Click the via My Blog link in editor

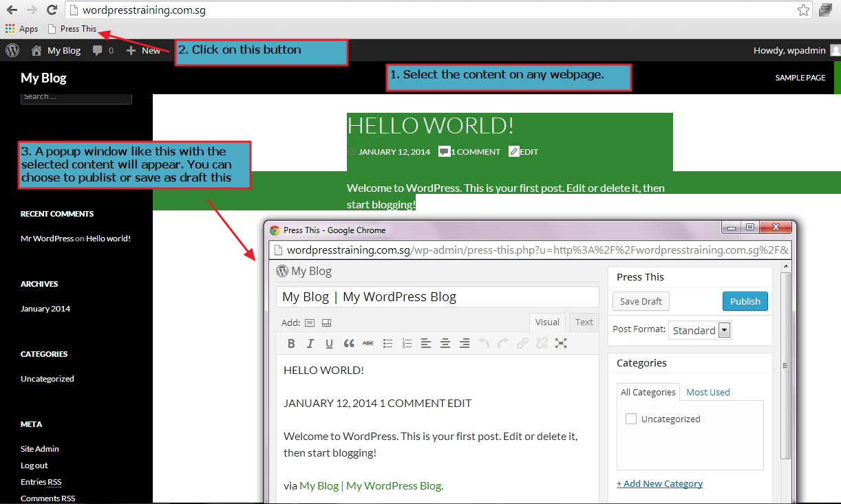(370, 485)
